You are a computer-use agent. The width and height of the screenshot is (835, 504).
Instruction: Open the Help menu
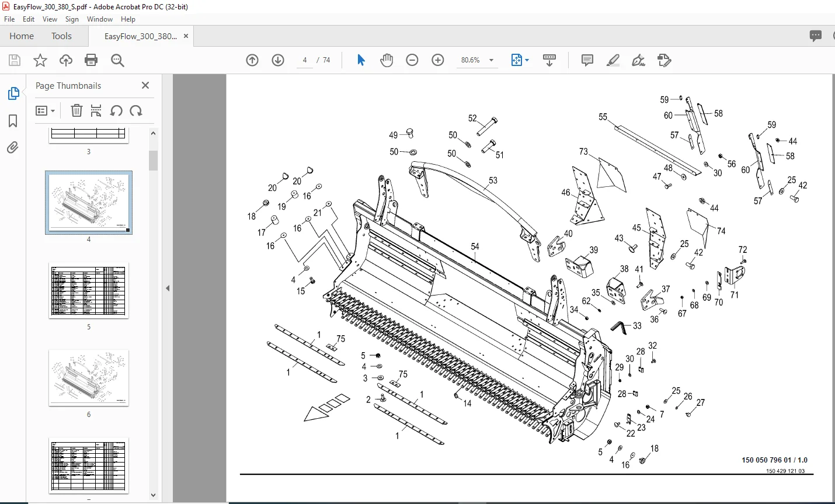128,19
